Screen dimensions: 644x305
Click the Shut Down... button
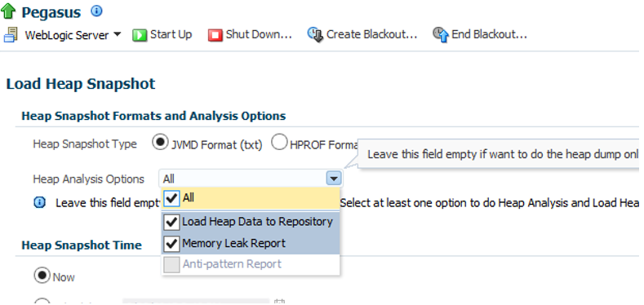250,35
